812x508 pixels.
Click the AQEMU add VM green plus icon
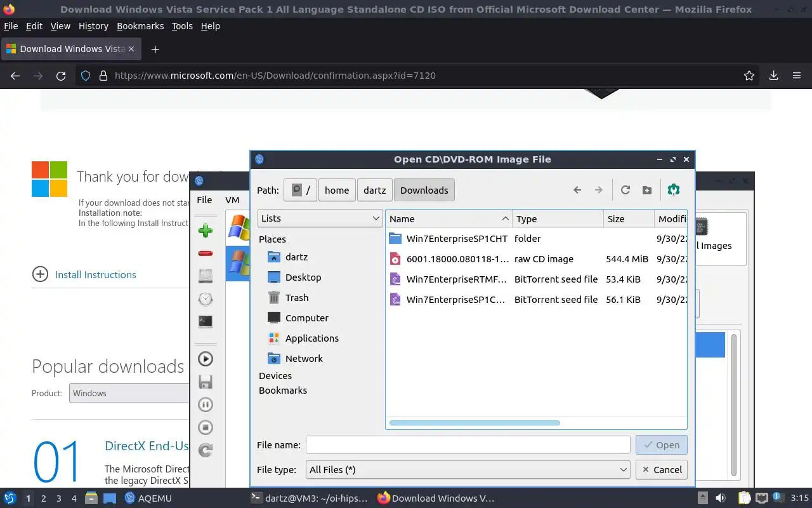pos(205,231)
